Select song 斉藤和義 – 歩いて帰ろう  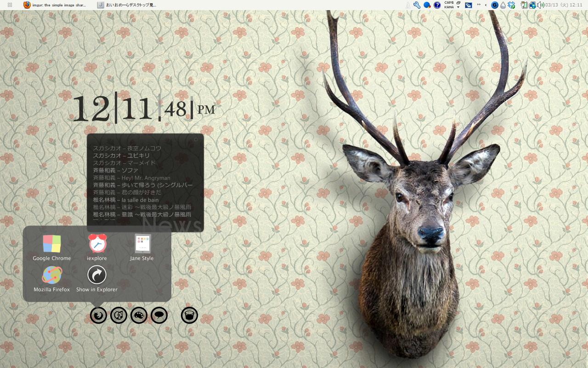click(143, 185)
